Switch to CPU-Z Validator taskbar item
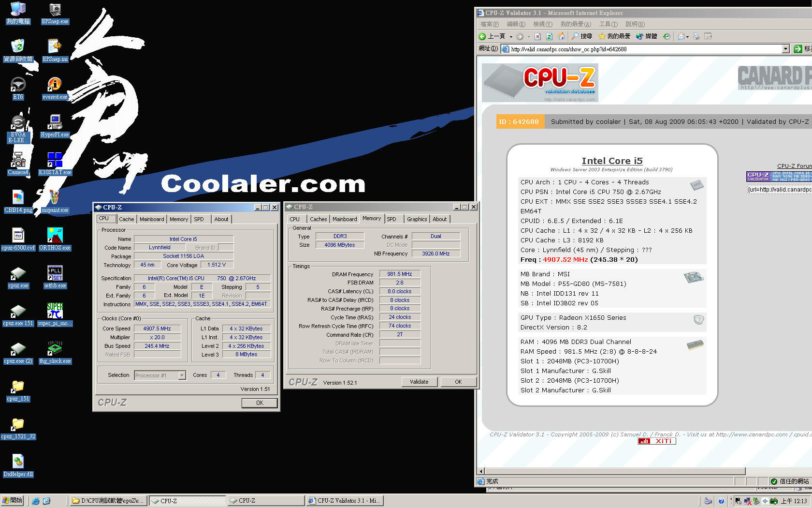Screen dimensions: 812x508 click(345, 501)
